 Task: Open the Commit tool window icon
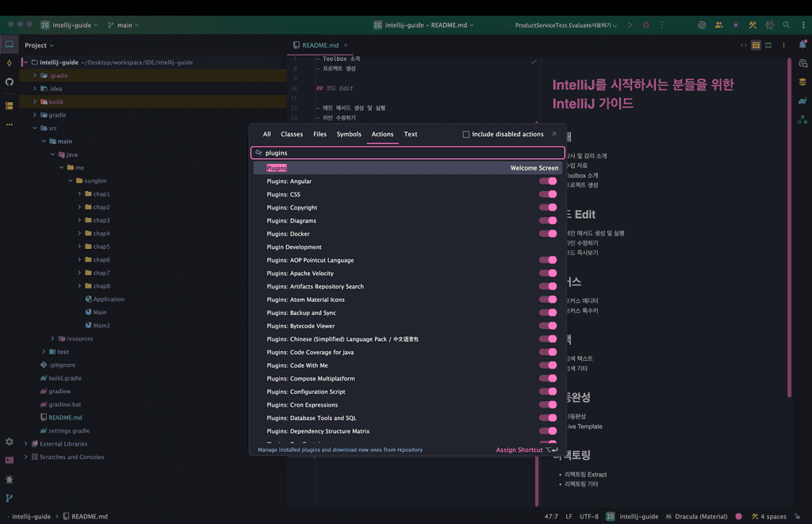(10, 63)
